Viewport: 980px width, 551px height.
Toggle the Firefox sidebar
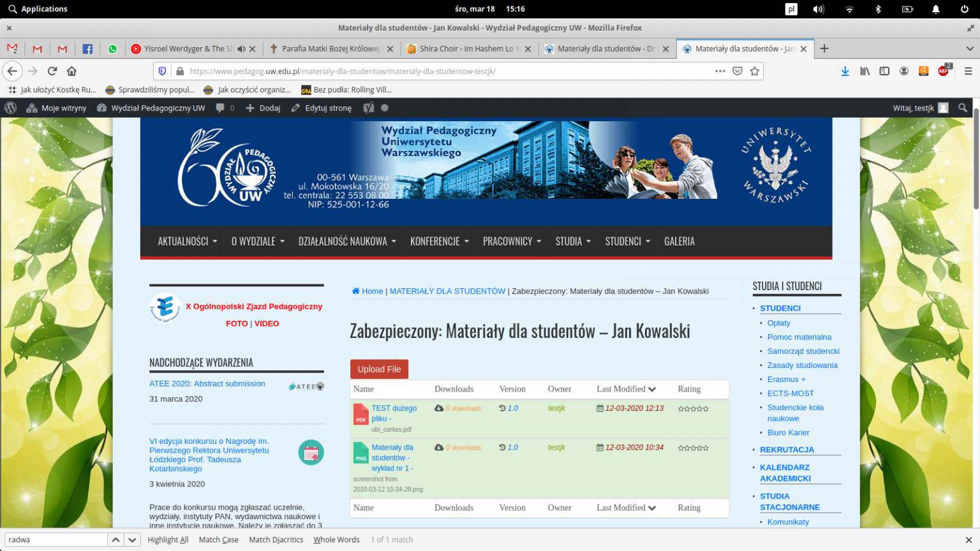click(884, 71)
